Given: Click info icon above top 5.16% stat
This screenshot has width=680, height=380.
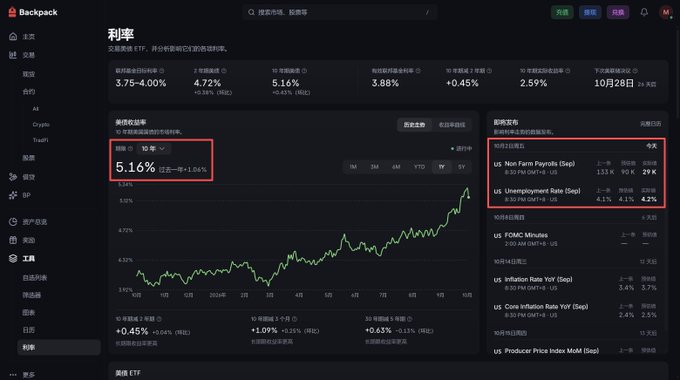Looking at the screenshot, I should 304,70.
